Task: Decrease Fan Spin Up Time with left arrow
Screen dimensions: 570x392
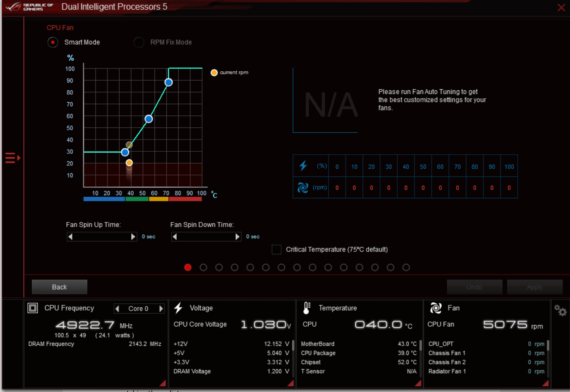Action: point(70,237)
